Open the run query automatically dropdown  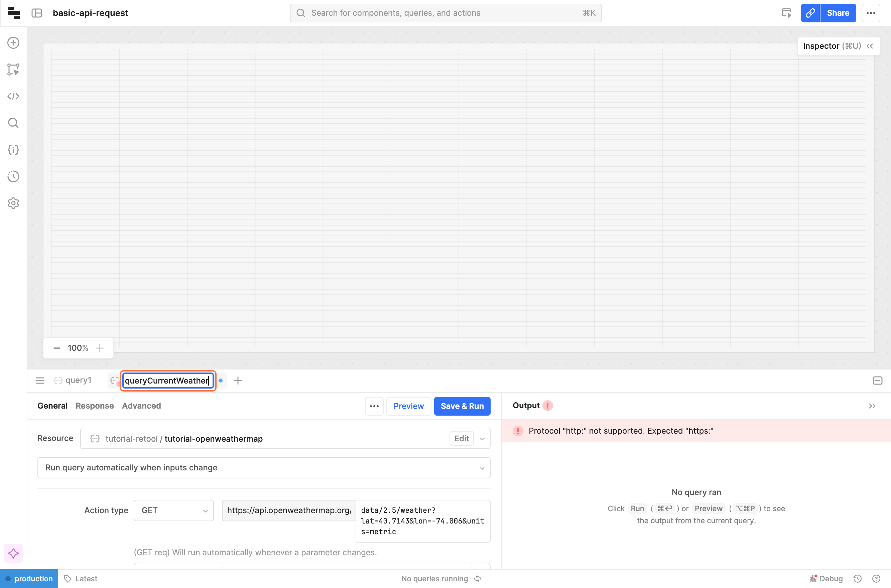coord(264,468)
